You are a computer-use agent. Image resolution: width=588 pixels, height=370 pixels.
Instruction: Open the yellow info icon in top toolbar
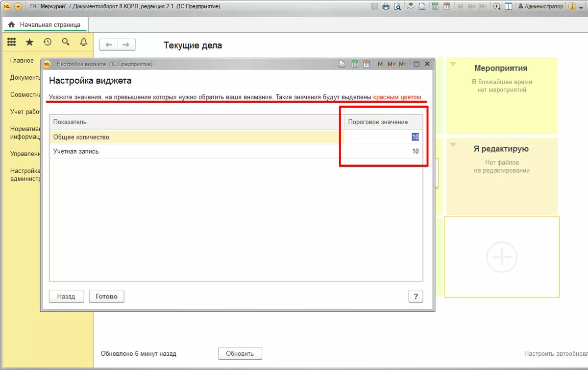(x=571, y=7)
